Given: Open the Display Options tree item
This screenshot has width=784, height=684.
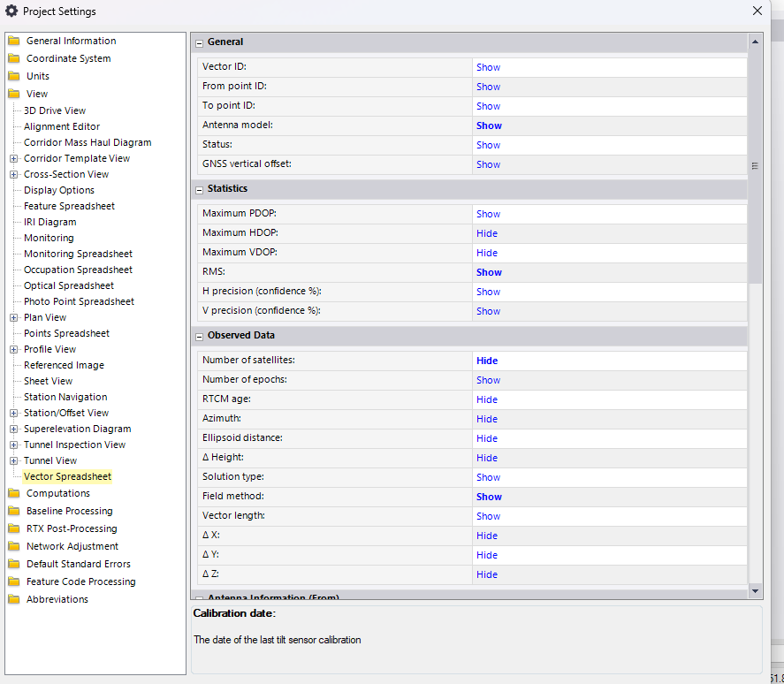Looking at the screenshot, I should pos(59,190).
